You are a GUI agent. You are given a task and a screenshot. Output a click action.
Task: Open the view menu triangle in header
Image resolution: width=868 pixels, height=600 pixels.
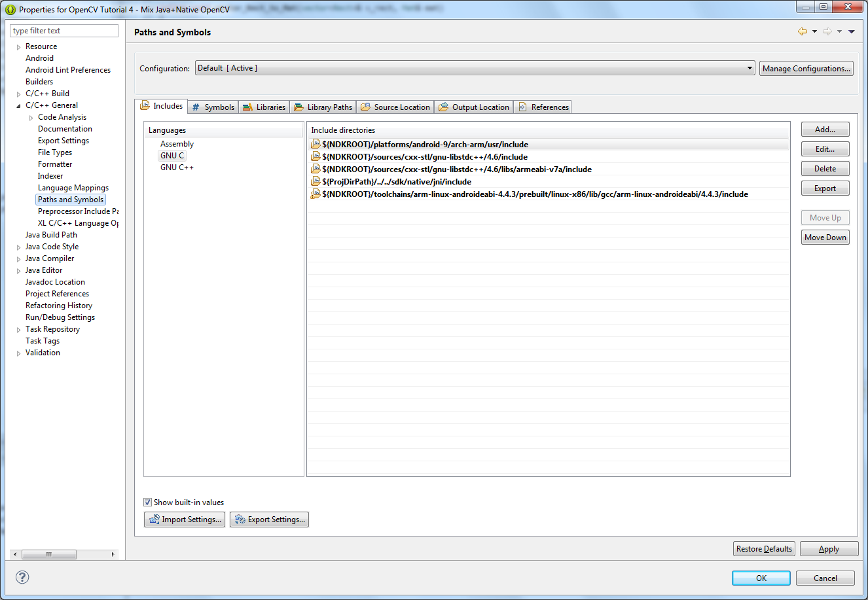point(852,31)
